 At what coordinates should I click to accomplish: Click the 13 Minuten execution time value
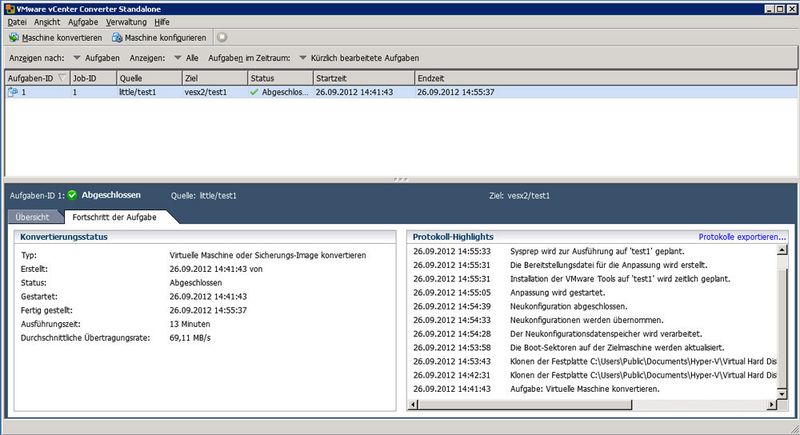click(x=190, y=324)
